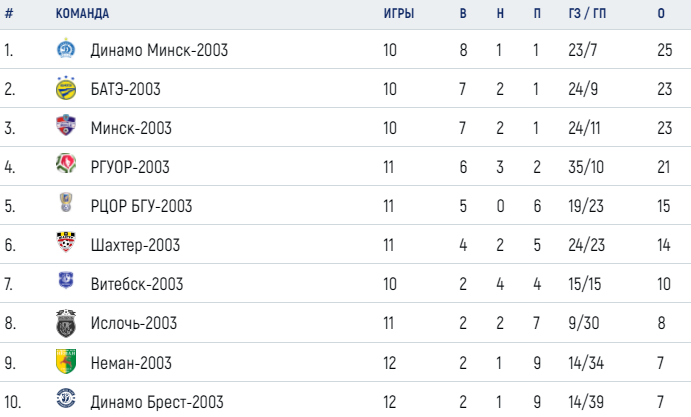The image size is (691, 417).
Task: Click the РГУОР-2003 team logo
Action: pyautogui.click(x=66, y=164)
